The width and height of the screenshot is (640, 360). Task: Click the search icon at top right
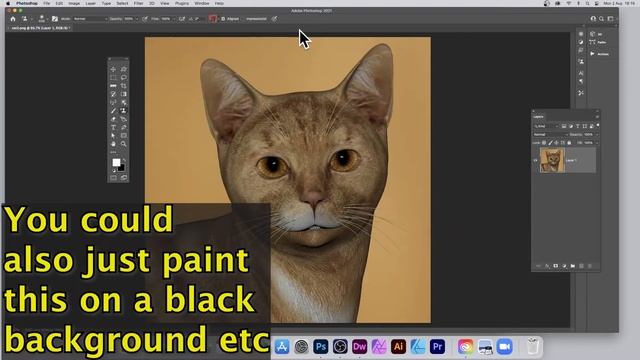point(601,19)
